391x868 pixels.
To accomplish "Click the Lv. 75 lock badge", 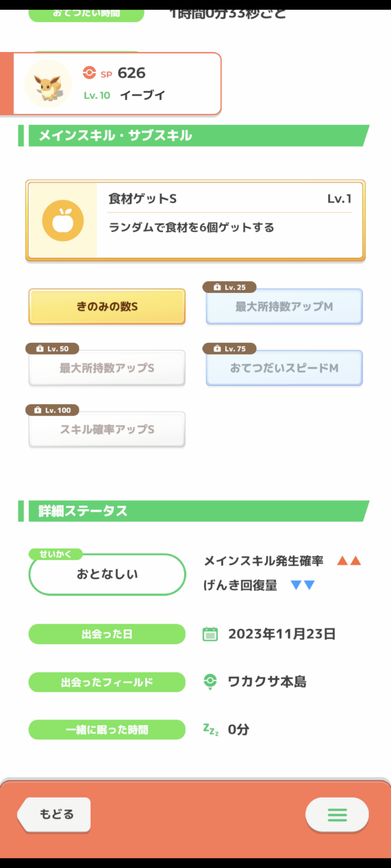I will (229, 349).
